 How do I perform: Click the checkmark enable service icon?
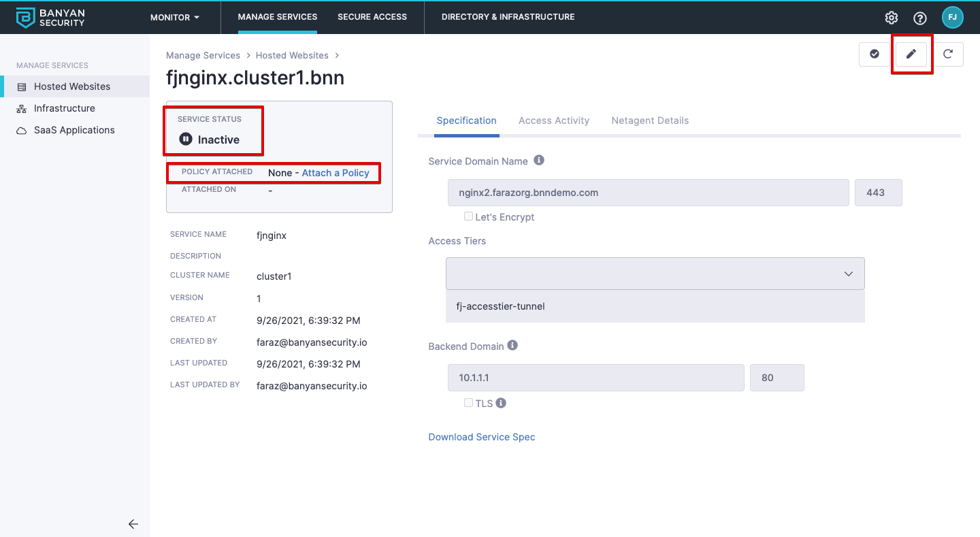tap(875, 54)
